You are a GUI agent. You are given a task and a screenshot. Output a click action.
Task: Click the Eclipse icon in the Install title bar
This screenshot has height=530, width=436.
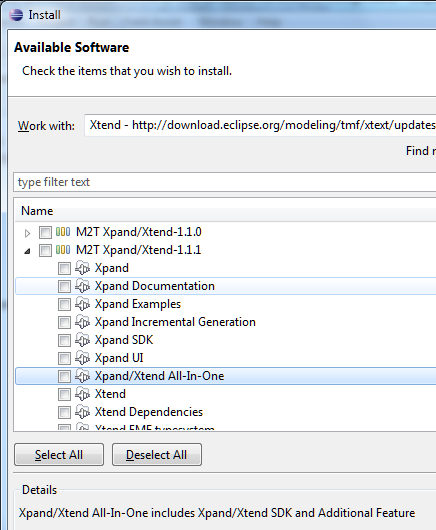pos(16,15)
